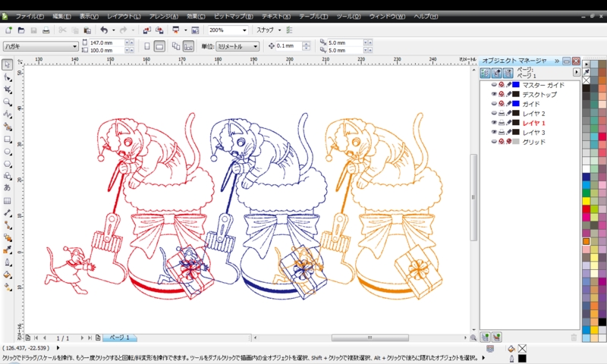Open the ファイル(F) menu
Screen dimensions: 607x364
click(x=30, y=16)
